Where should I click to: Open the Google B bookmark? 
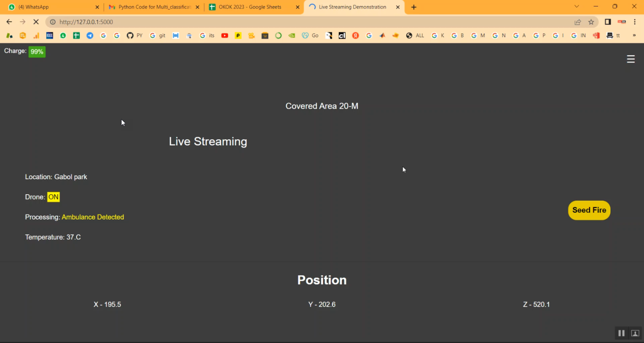click(x=458, y=36)
